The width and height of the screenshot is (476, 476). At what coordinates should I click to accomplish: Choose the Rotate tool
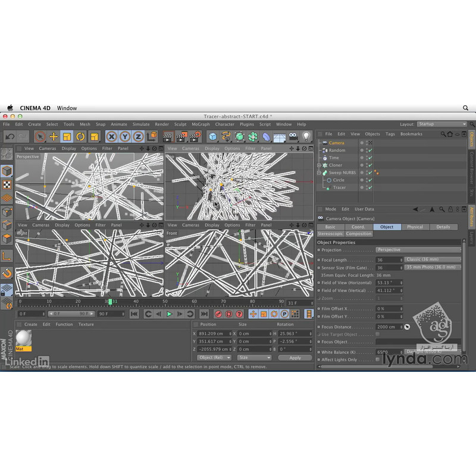pyautogui.click(x=80, y=137)
